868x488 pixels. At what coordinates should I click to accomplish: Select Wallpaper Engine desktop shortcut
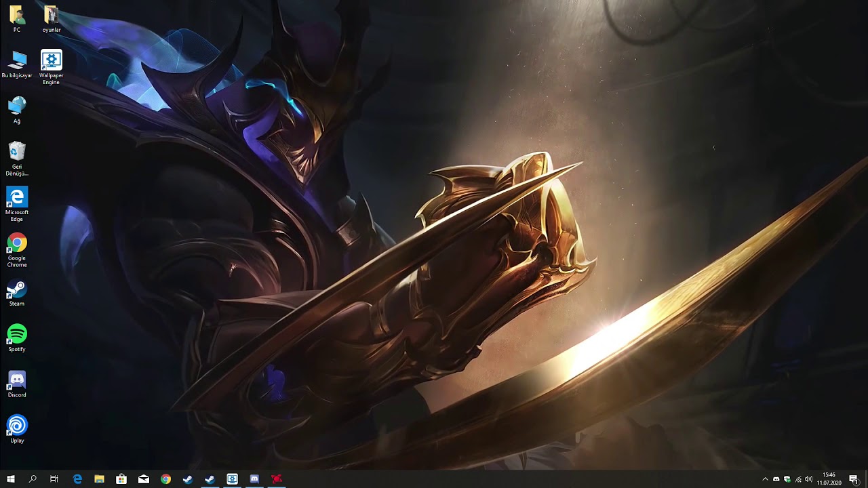tap(52, 67)
